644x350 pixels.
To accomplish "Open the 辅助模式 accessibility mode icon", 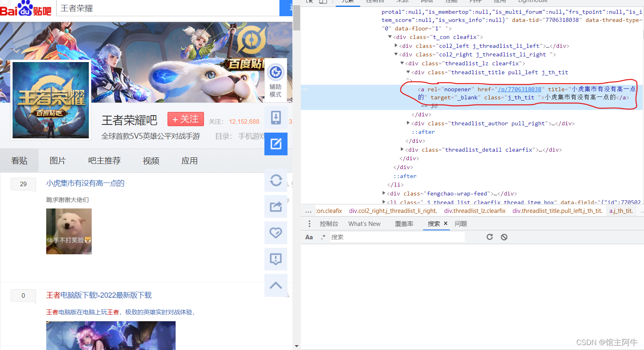I will click(x=276, y=81).
